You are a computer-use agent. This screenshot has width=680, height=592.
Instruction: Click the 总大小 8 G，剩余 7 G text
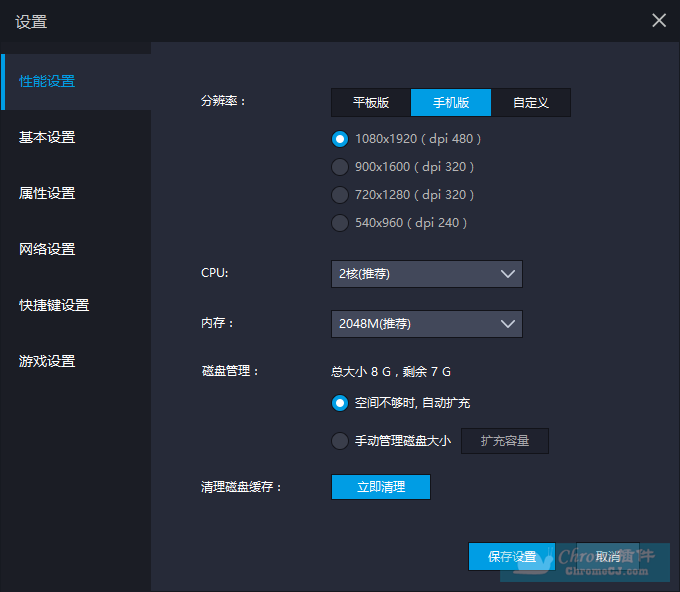tap(391, 372)
